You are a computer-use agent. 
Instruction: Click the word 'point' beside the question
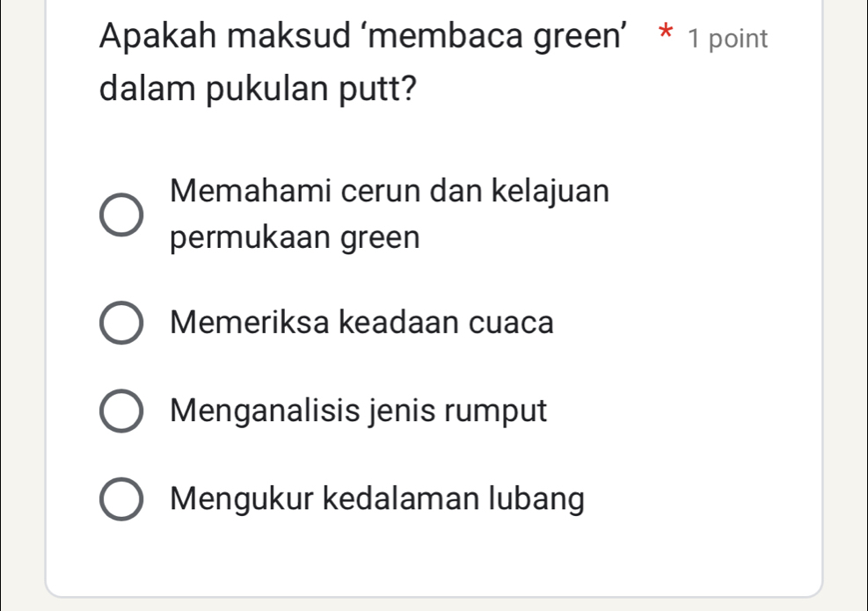(x=739, y=40)
